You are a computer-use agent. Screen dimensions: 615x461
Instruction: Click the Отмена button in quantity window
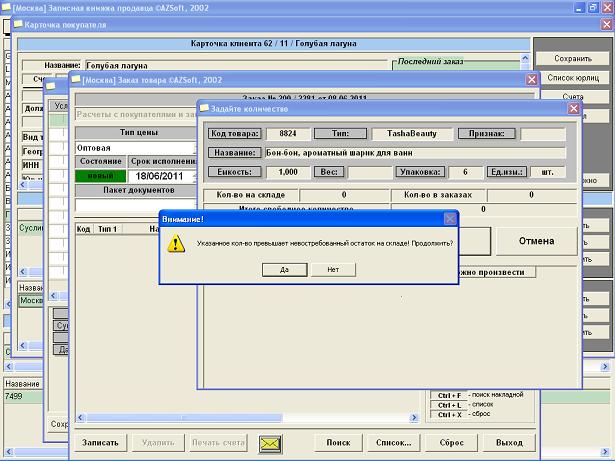pyautogui.click(x=536, y=241)
